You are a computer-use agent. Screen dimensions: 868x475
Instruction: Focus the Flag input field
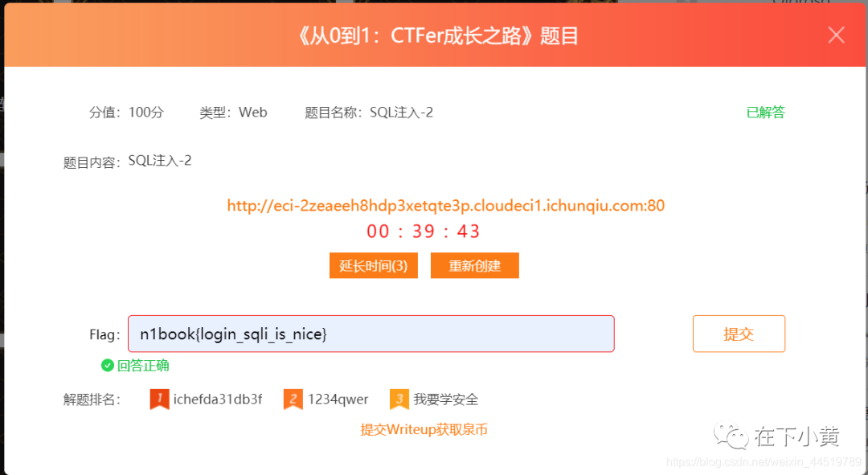(x=371, y=334)
